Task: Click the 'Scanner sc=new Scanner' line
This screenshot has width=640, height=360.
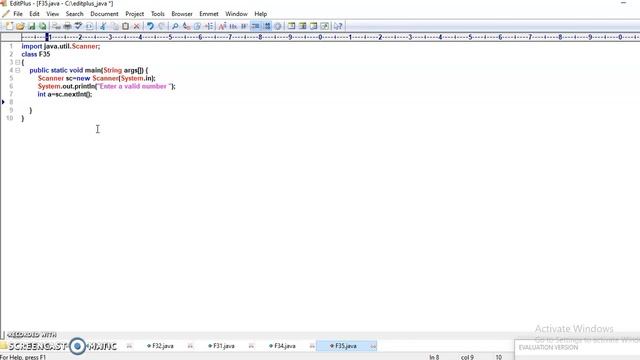Action: 96,78
